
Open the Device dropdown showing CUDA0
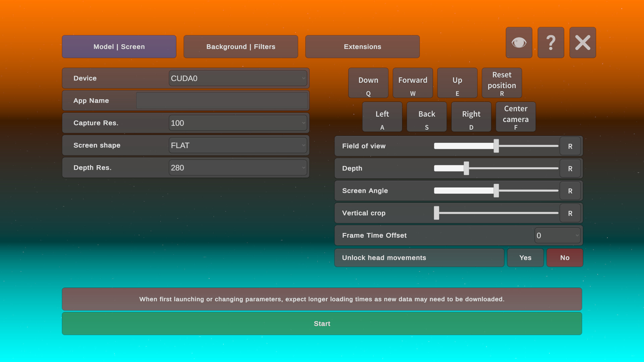(238, 78)
